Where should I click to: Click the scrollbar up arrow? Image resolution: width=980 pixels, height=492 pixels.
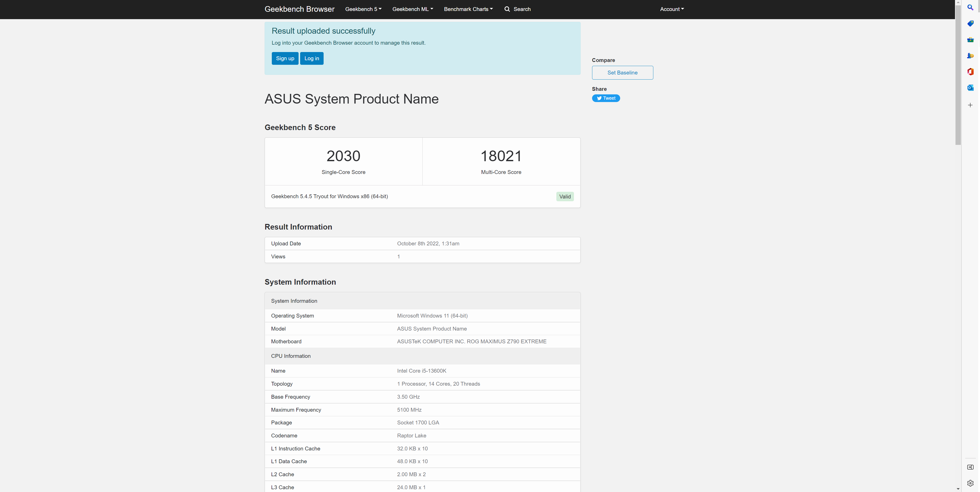tap(958, 2)
